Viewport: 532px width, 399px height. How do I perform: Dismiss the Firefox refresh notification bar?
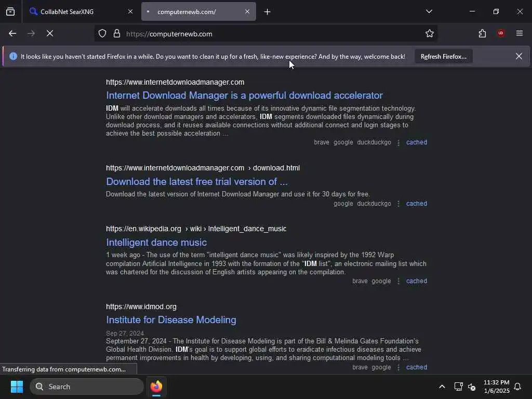[x=519, y=56]
